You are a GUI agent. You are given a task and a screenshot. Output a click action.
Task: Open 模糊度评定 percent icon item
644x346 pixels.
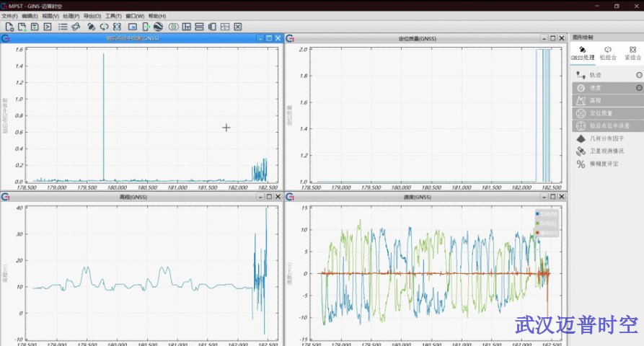pyautogui.click(x=604, y=164)
